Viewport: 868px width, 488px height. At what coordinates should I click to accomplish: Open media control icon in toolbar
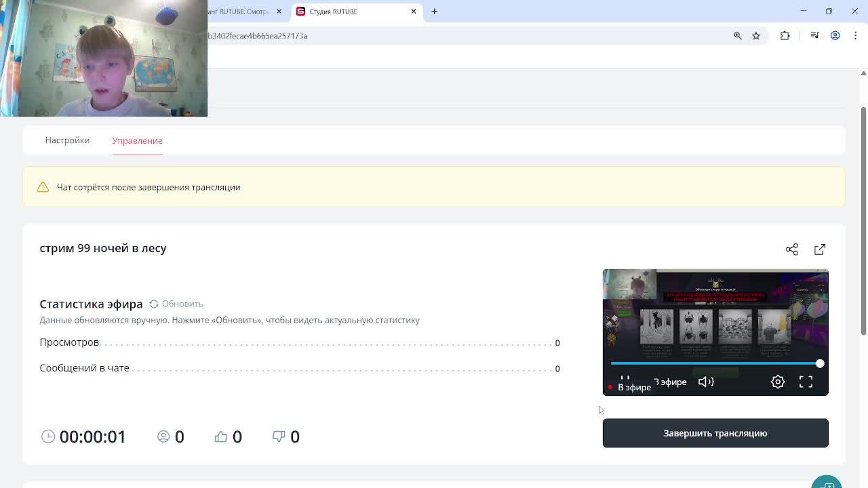(814, 36)
